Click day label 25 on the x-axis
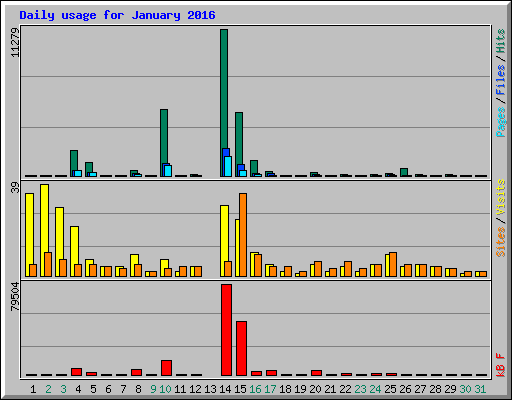512x400 pixels. coord(390,389)
